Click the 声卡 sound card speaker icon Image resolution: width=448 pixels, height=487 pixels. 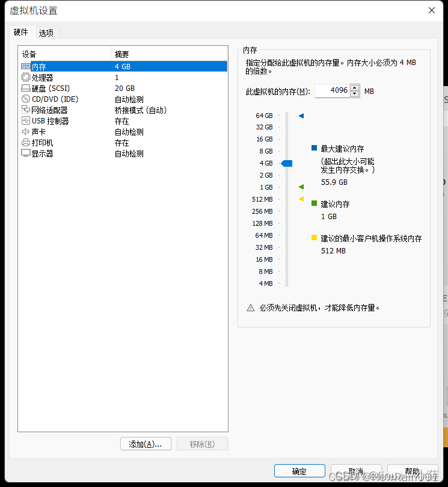26,132
